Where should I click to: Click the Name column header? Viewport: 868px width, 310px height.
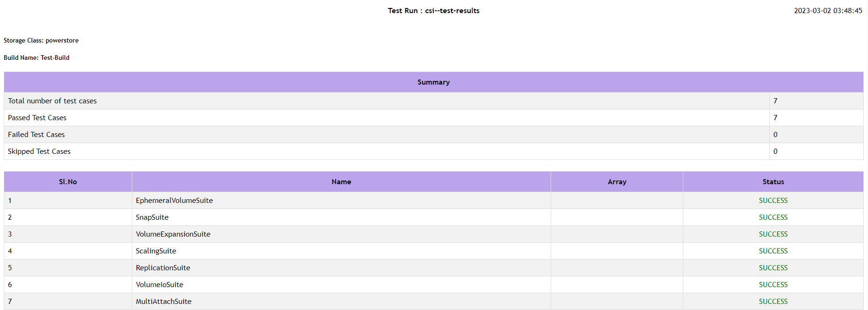point(341,182)
